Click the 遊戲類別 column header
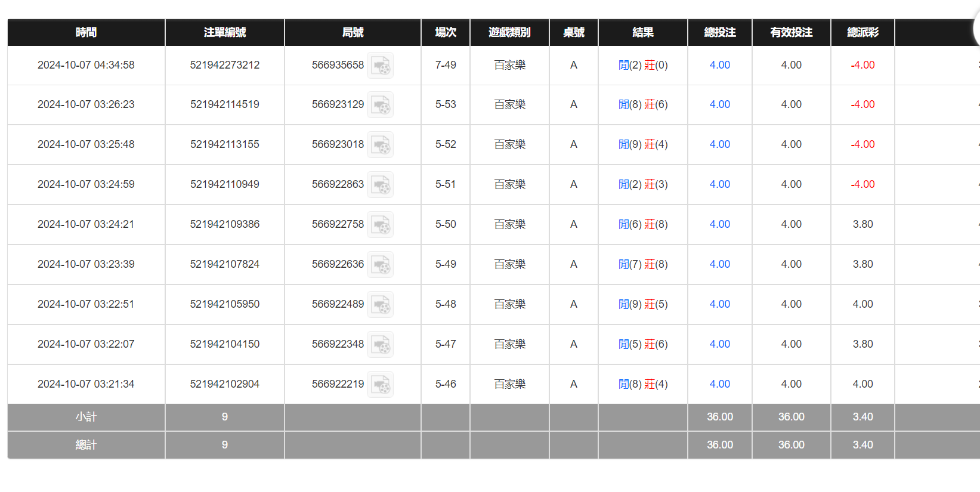Image resolution: width=980 pixels, height=492 pixels. [x=509, y=32]
